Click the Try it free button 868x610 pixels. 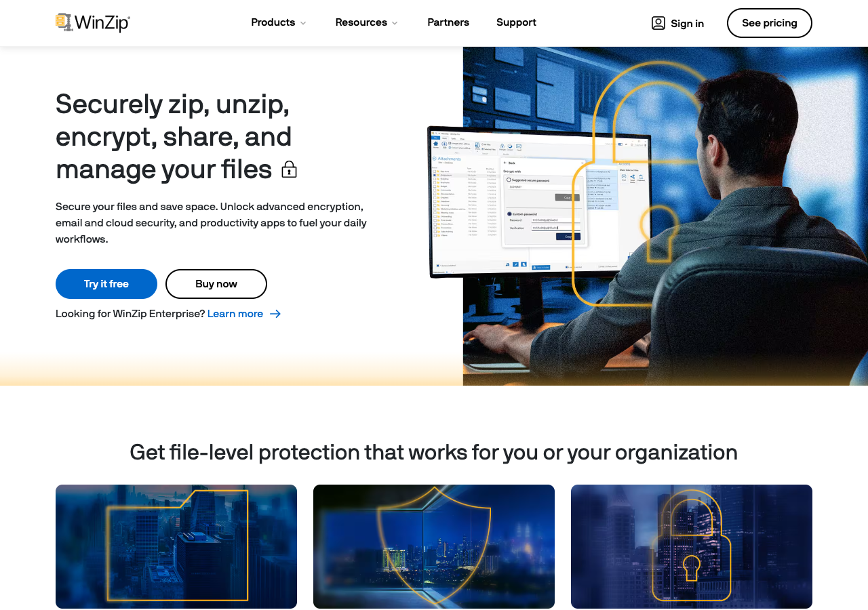(x=106, y=283)
